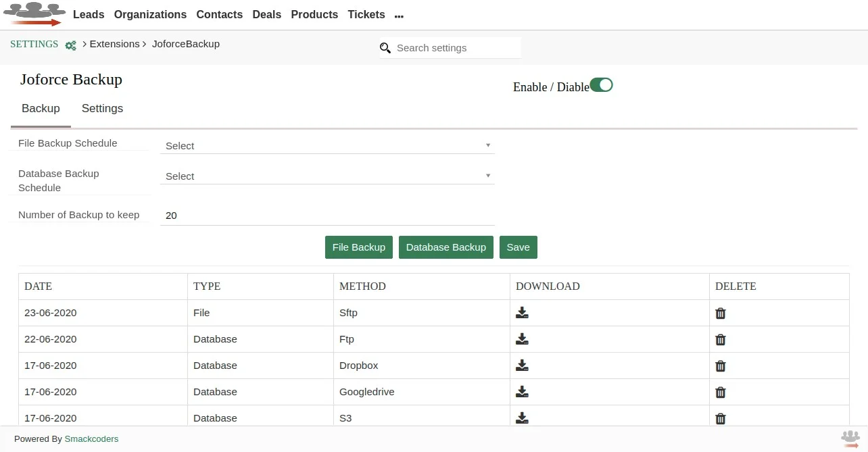The height and width of the screenshot is (452, 868).
Task: Download the S3 database backup
Action: 522,418
